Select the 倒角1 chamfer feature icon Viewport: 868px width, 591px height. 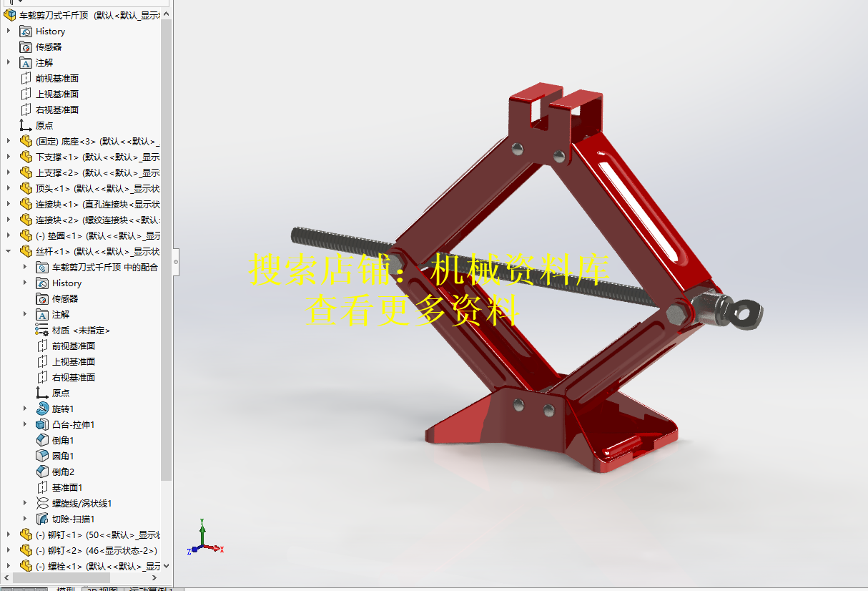click(x=42, y=440)
